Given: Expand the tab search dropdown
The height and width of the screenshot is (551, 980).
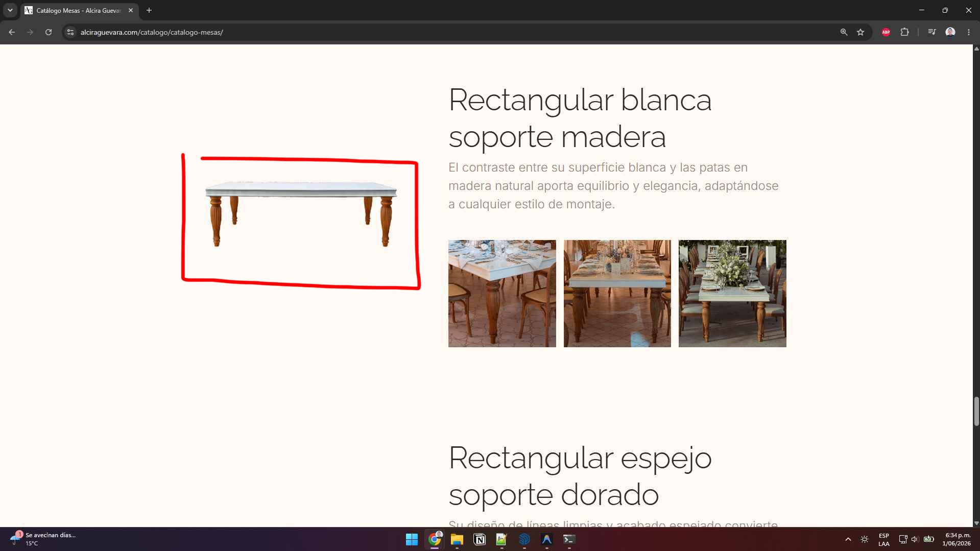Looking at the screenshot, I should tap(10, 10).
